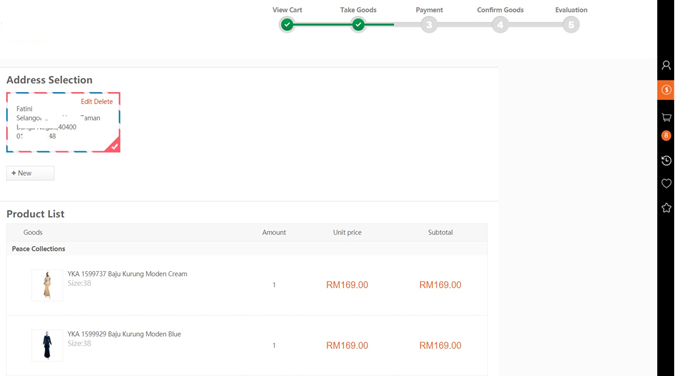This screenshot has width=676, height=376.
Task: Click the Amount column header
Action: point(274,232)
